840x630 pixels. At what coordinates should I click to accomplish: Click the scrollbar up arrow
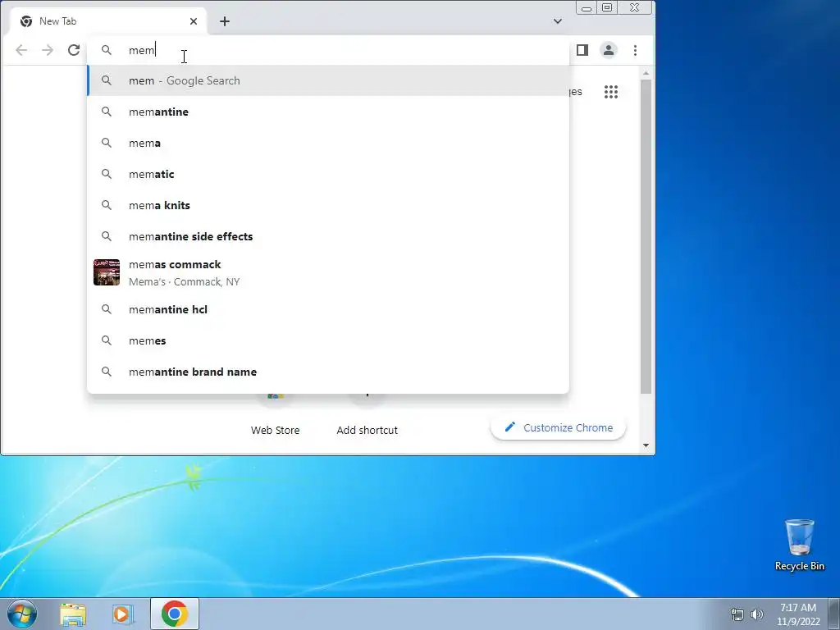click(x=646, y=73)
